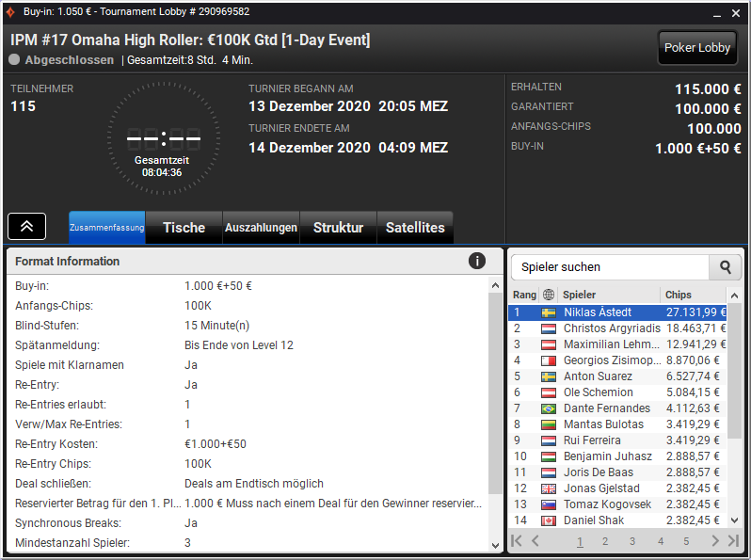Click flag beside Benjamin Juhasz
Screen dimensions: 751x560
pyautogui.click(x=549, y=456)
